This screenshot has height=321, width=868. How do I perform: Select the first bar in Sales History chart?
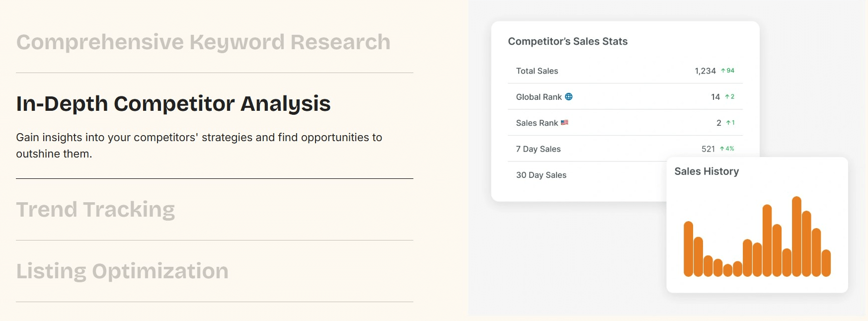[688, 248]
